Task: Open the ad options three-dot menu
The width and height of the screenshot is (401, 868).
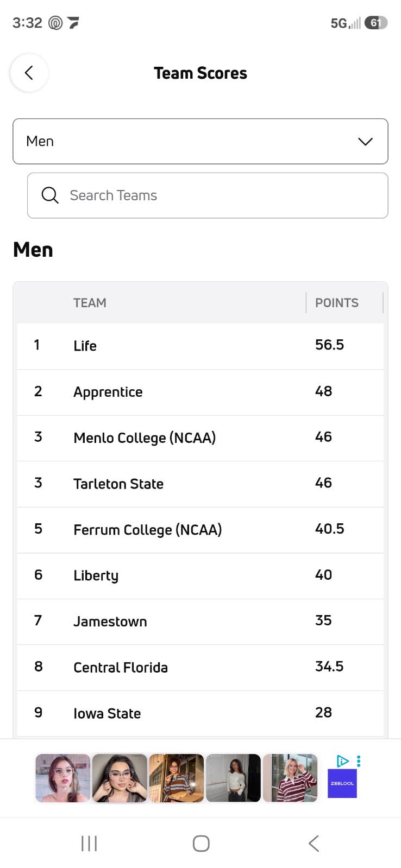Action: 359,761
